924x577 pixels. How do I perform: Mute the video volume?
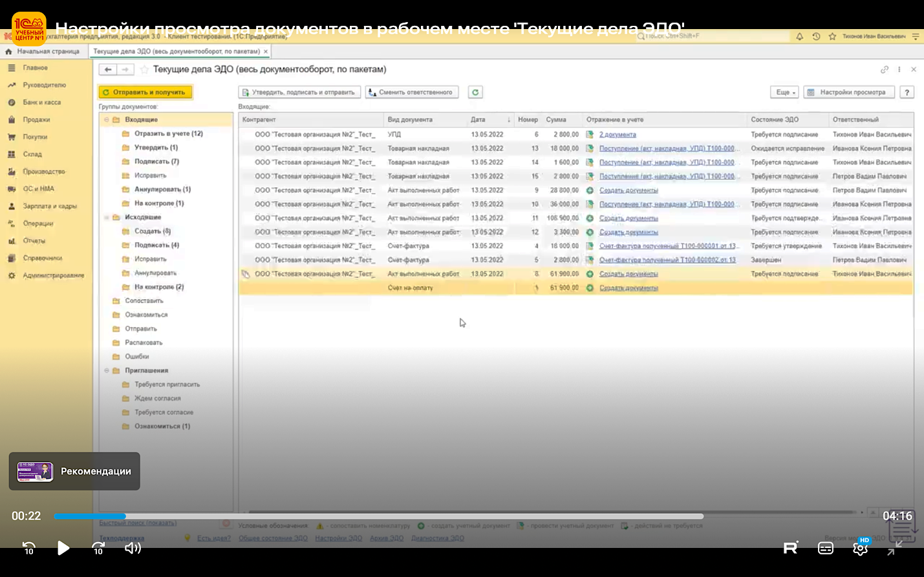133,548
